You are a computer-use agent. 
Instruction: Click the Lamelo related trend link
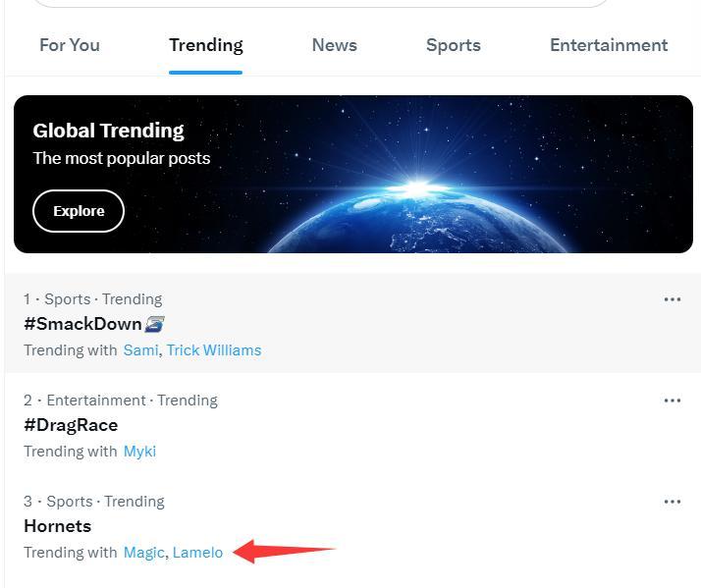[197, 553]
